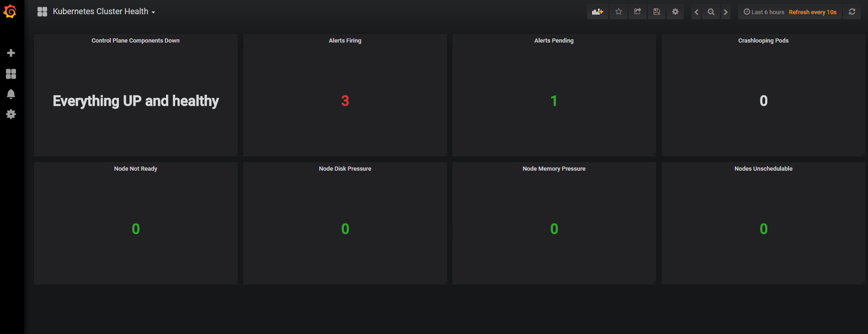This screenshot has height=334, width=868.
Task: Click the 0 value in Crashlooping Pods
Action: tap(764, 101)
